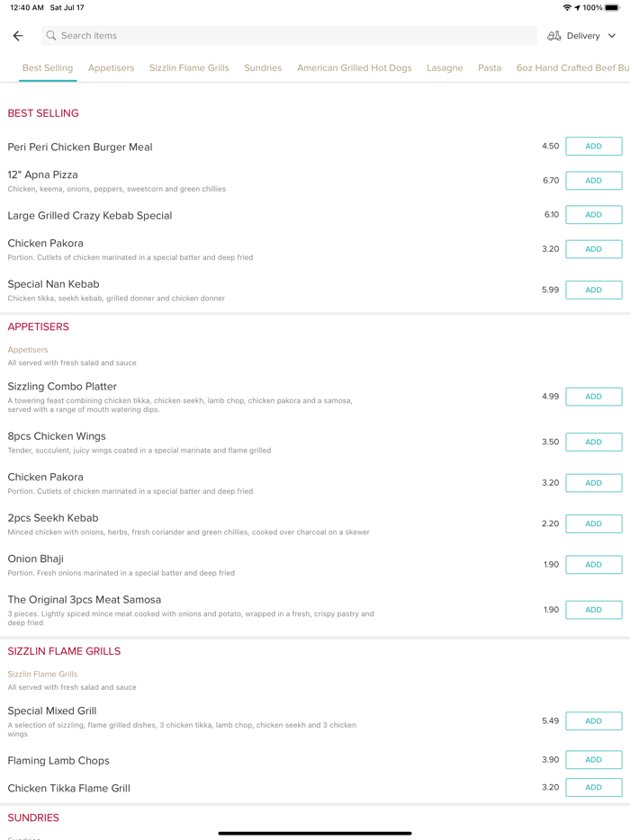Screen dimensions: 630x840
Task: Add 12" Apna Pizza to order
Action: point(593,180)
